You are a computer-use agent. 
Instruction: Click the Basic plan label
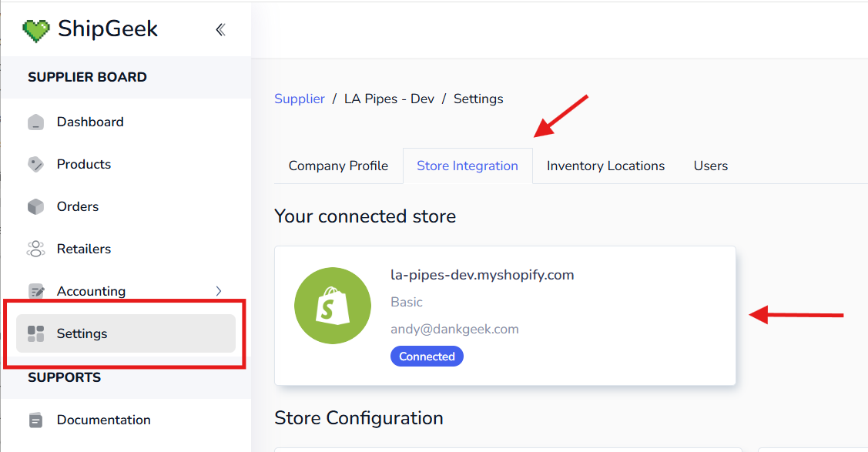point(407,302)
